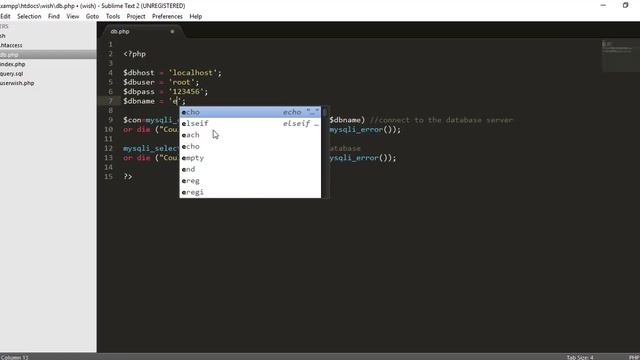This screenshot has width=640, height=360.
Task: Open query.sql in the sidebar
Action: [x=11, y=73]
